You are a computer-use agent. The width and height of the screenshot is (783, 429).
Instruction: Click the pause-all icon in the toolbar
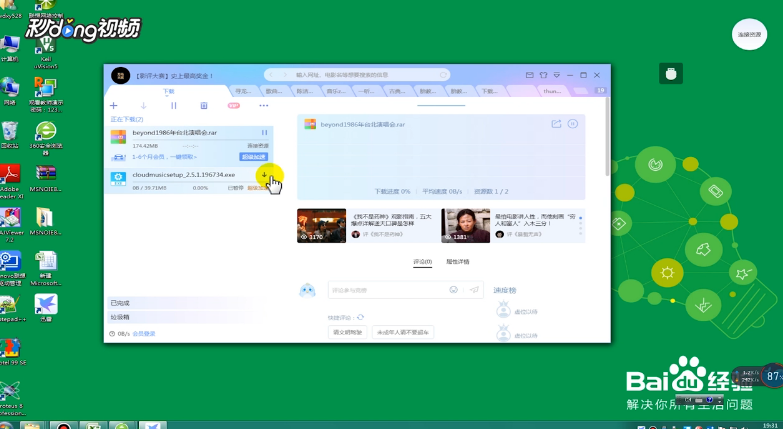tap(174, 105)
